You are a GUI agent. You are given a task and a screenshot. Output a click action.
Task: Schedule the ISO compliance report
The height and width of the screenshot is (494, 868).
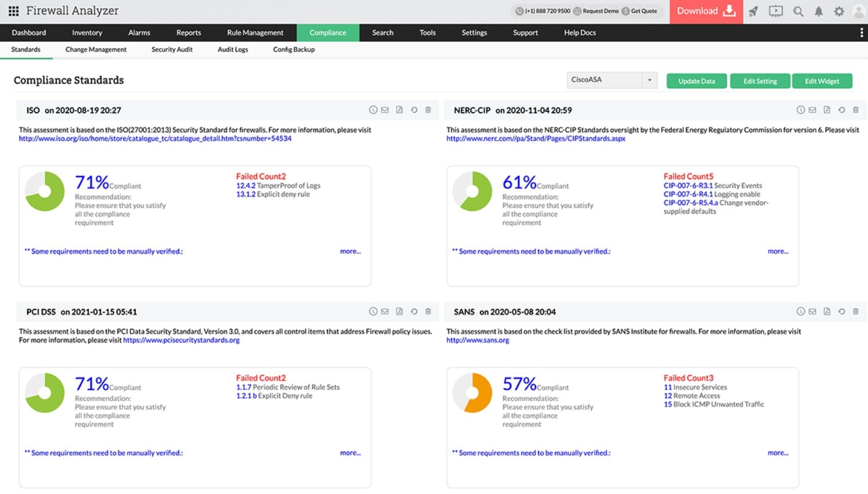click(373, 110)
